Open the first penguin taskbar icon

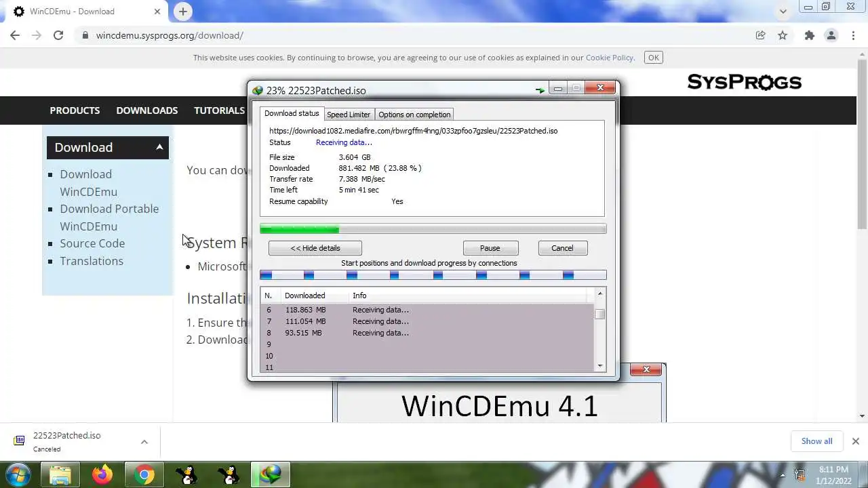pyautogui.click(x=186, y=474)
